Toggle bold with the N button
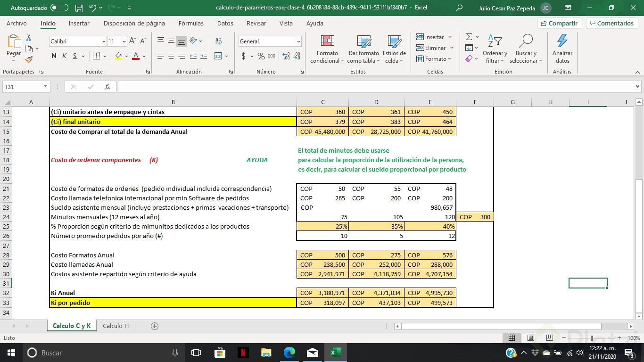This screenshot has height=362, width=644. [x=53, y=56]
